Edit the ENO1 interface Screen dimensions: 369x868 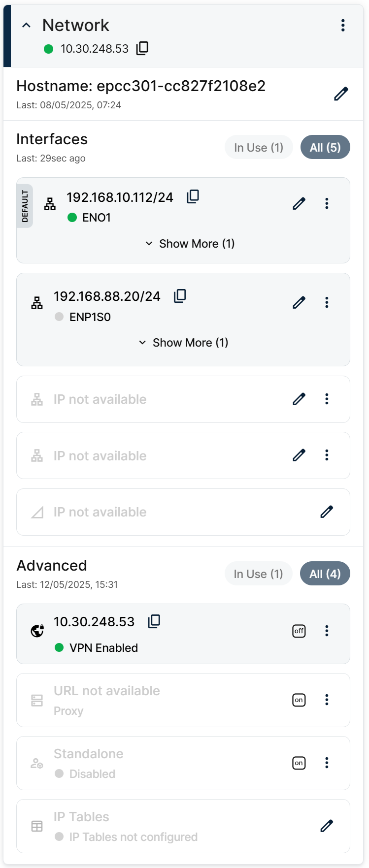coord(299,203)
